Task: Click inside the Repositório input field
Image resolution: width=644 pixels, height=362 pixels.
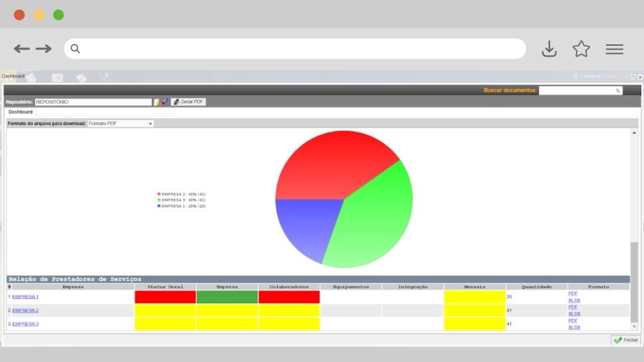Action: point(93,102)
